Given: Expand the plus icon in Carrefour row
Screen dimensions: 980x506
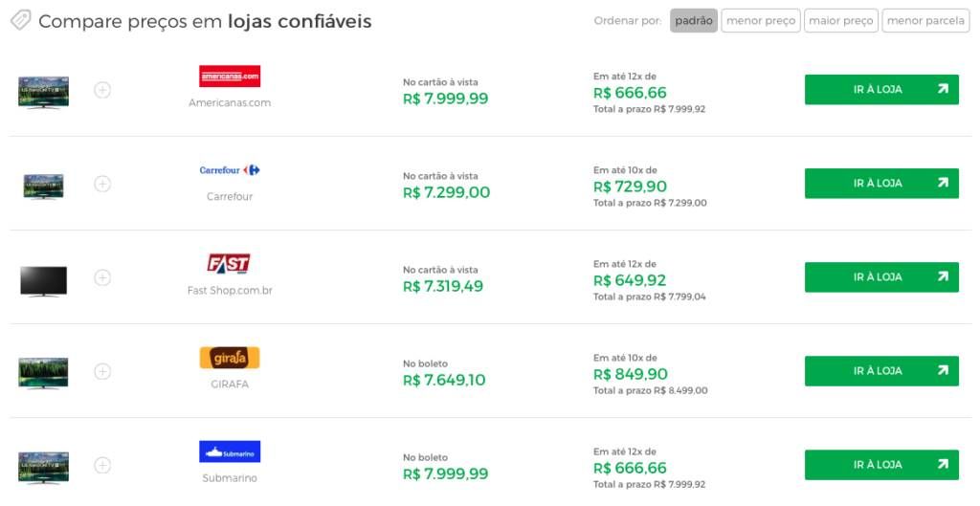Looking at the screenshot, I should tap(102, 184).
